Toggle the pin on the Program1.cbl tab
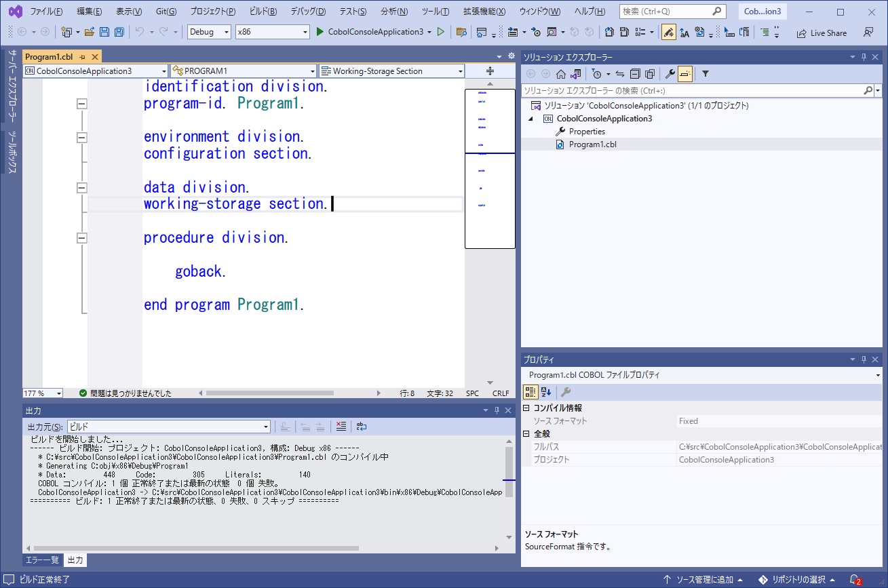 pyautogui.click(x=82, y=57)
